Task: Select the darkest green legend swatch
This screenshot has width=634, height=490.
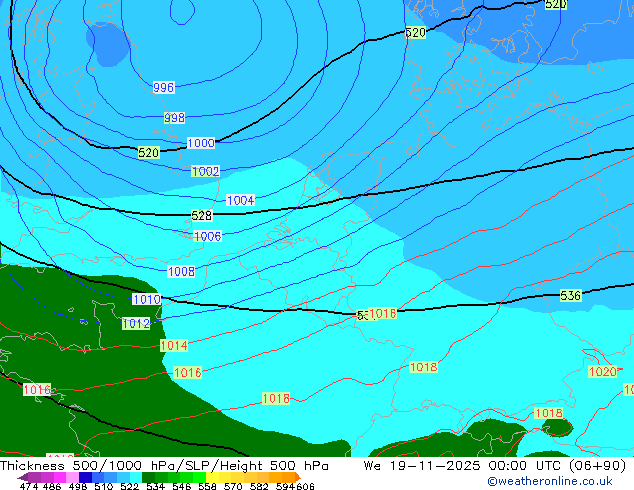Action: (x=148, y=477)
